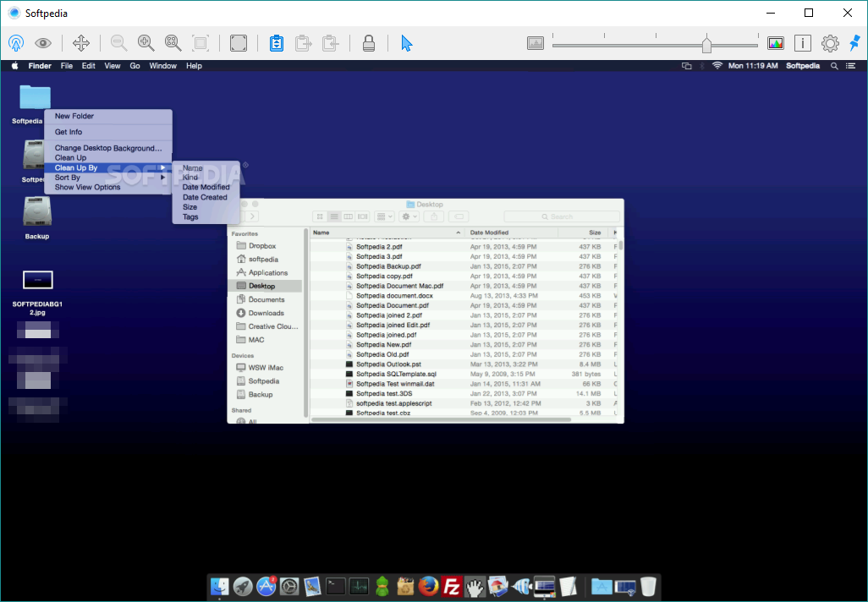Viewport: 868px width, 602px height.
Task: Click the receive clipboard icon
Action: point(331,42)
